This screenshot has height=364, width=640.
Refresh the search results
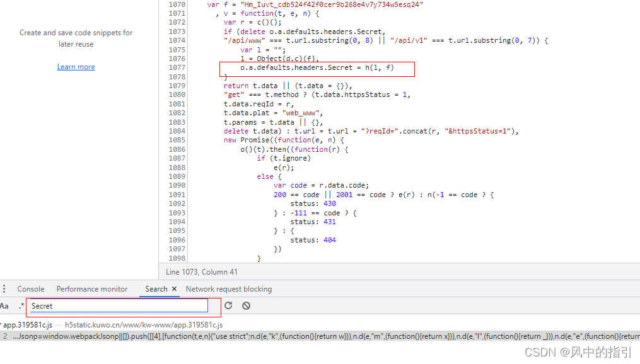tap(228, 305)
